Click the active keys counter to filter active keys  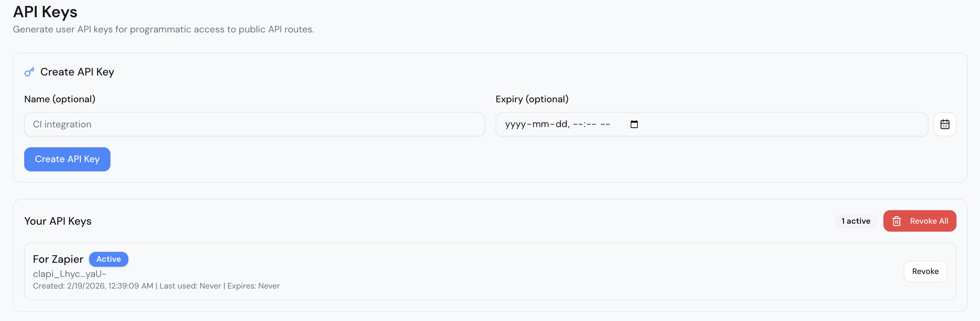click(856, 221)
